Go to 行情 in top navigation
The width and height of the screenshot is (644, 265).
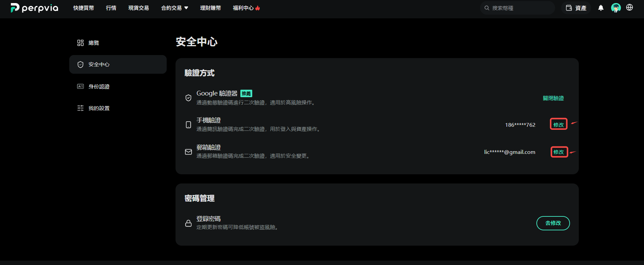coord(111,8)
